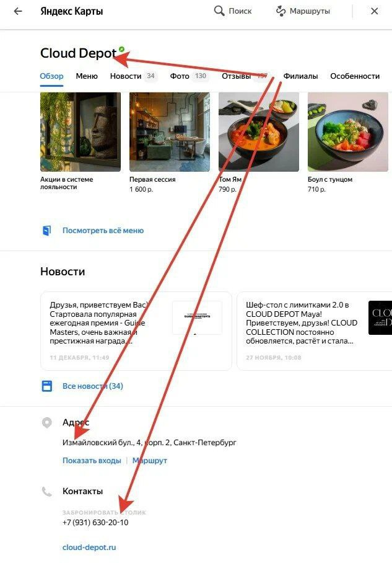This screenshot has width=392, height=563.
Task: Open the Особенности tab
Action: coord(355,76)
